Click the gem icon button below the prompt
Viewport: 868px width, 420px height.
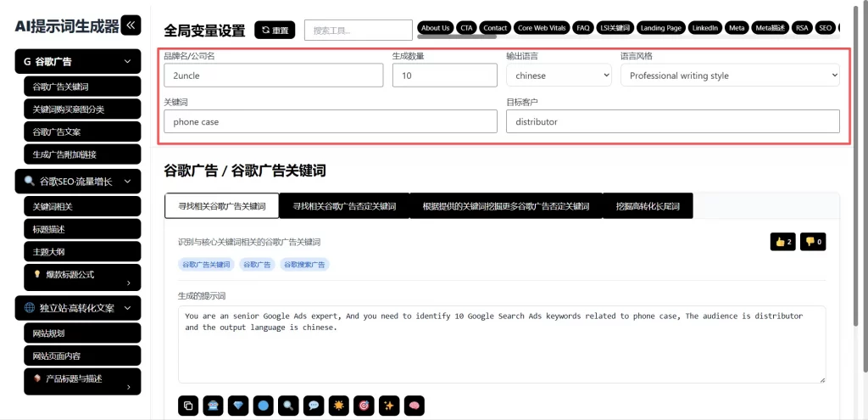click(x=238, y=405)
